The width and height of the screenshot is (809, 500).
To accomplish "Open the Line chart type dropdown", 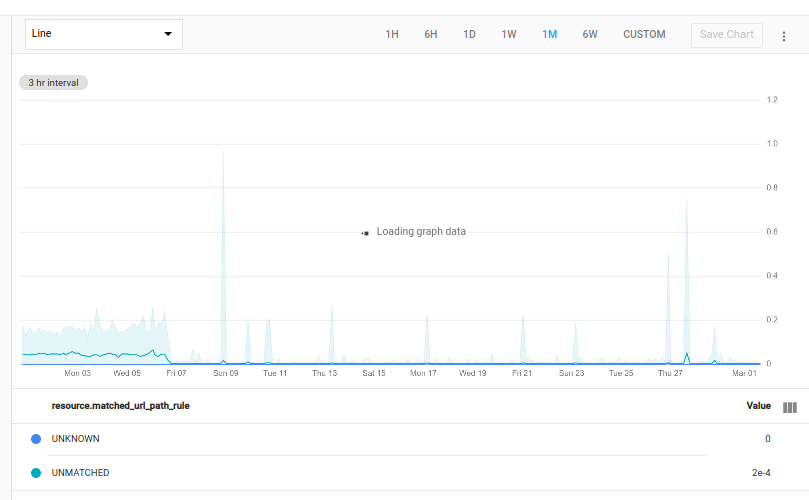I will click(103, 34).
